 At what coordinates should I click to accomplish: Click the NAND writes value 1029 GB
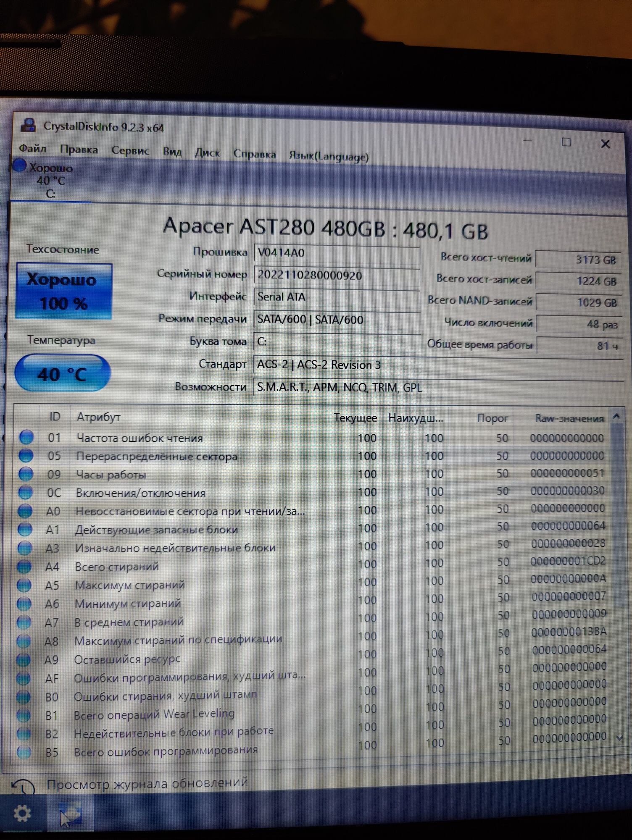coord(579,302)
